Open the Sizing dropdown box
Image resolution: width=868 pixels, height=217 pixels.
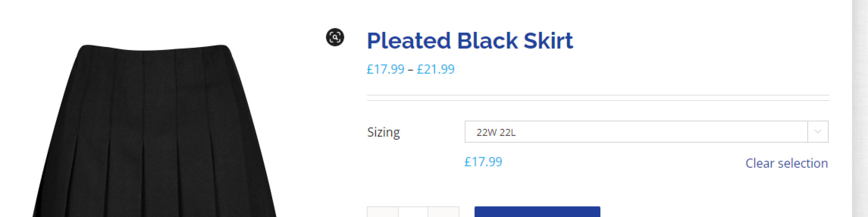(x=636, y=132)
